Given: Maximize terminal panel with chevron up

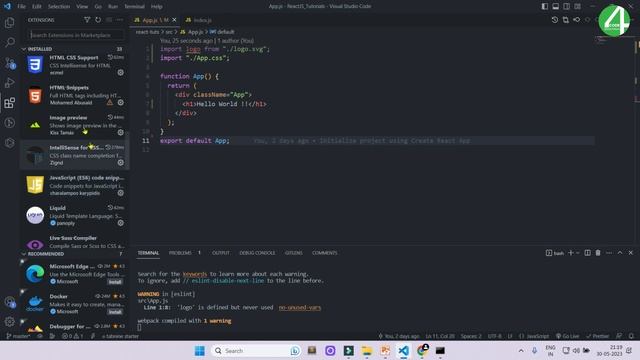Looking at the screenshot, I should (620, 253).
